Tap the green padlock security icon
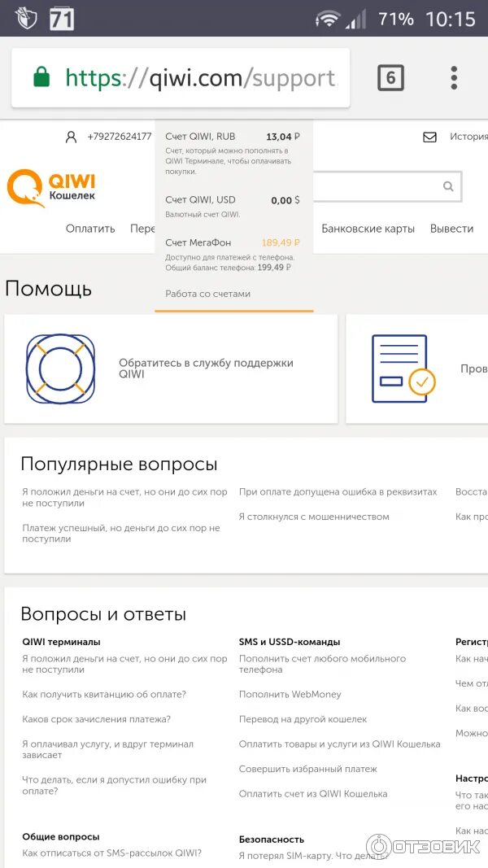Image resolution: width=488 pixels, height=868 pixels. click(41, 77)
